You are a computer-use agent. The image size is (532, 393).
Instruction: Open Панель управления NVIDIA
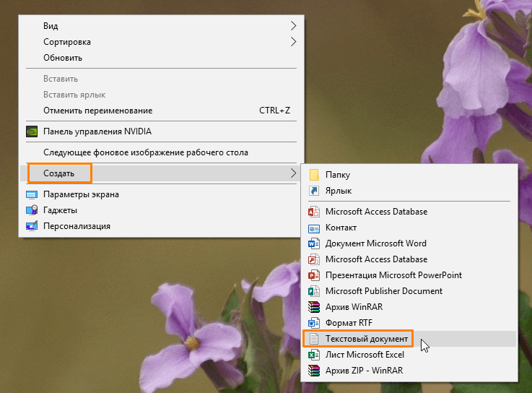[x=162, y=131]
